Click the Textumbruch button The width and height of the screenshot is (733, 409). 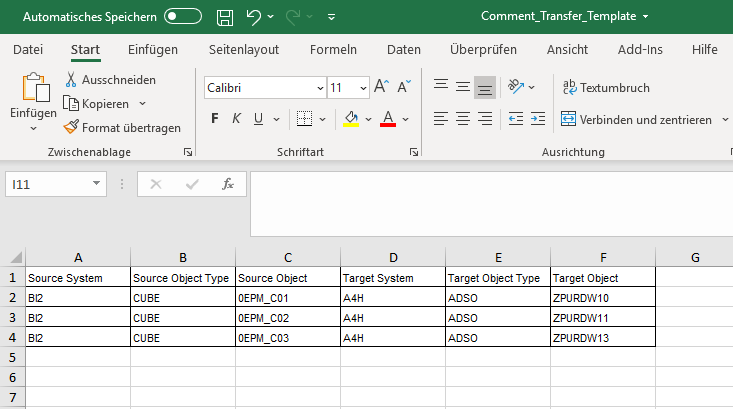point(606,88)
